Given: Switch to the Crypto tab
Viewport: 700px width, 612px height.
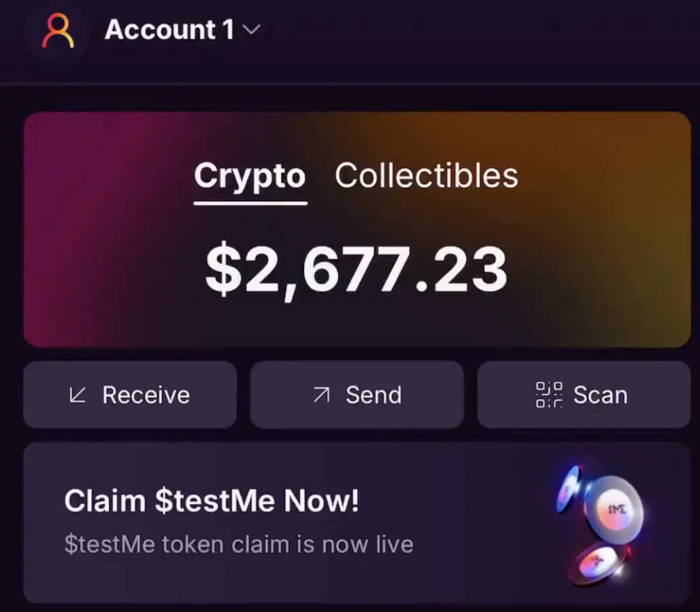Looking at the screenshot, I should point(250,176).
